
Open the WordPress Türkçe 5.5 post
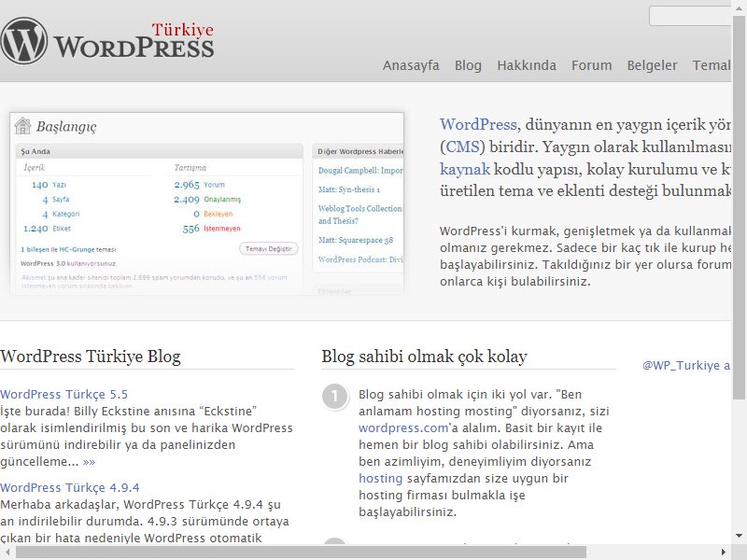coord(63,394)
